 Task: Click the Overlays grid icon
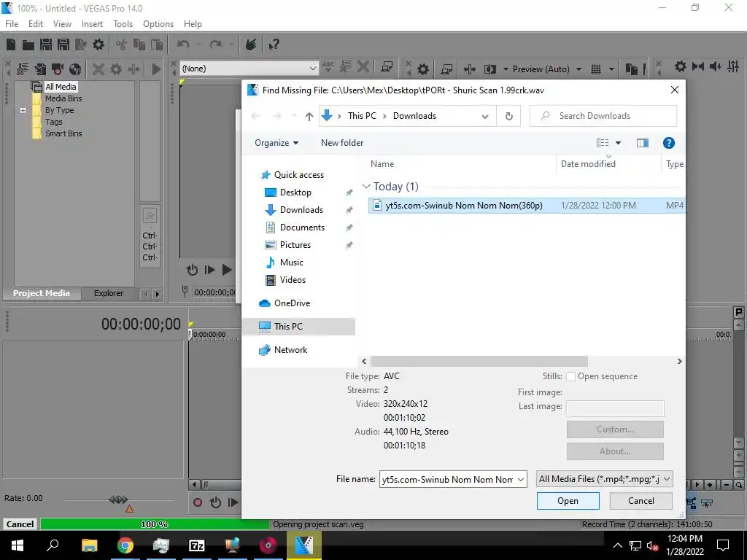coord(596,69)
